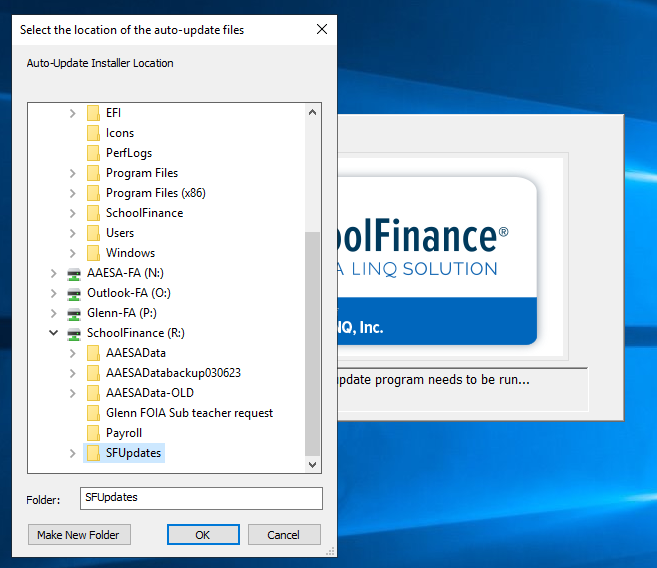Expand the Windows folder node
Screen dimensions: 657x568
72,253
